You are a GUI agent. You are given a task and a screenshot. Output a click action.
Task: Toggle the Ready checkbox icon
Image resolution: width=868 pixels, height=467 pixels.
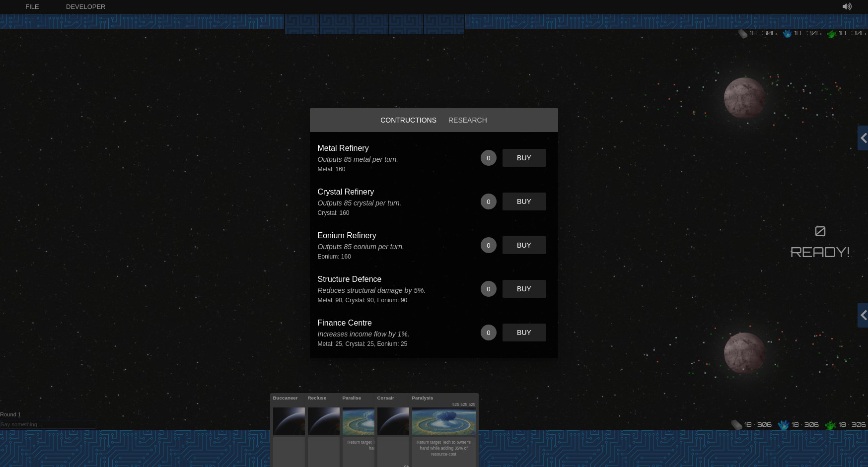click(820, 231)
